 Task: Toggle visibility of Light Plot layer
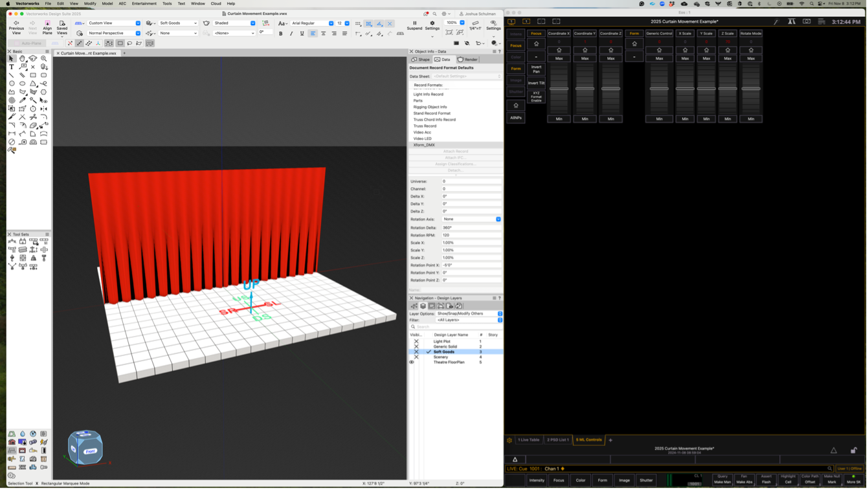point(416,341)
